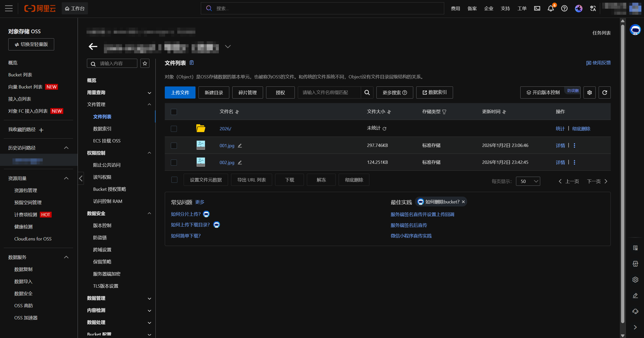Go to 版本控制 in the bucket menu

click(102, 225)
